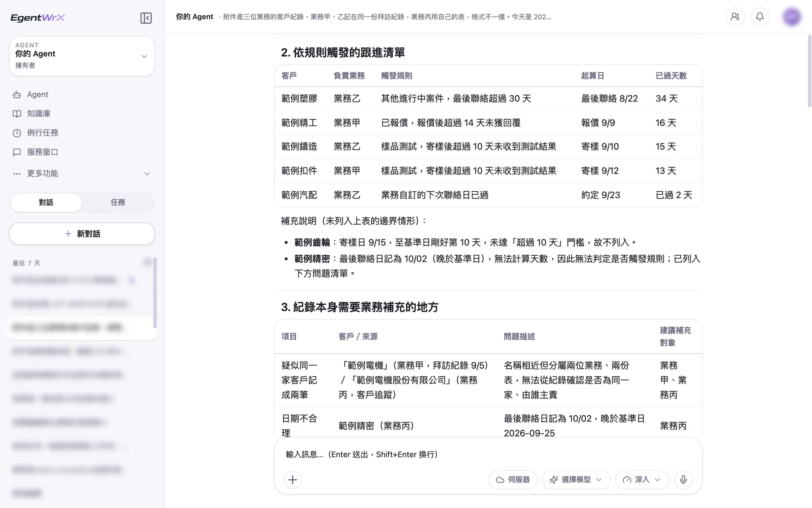
Task: Click the 範例扣件 cell
Action: point(299,171)
